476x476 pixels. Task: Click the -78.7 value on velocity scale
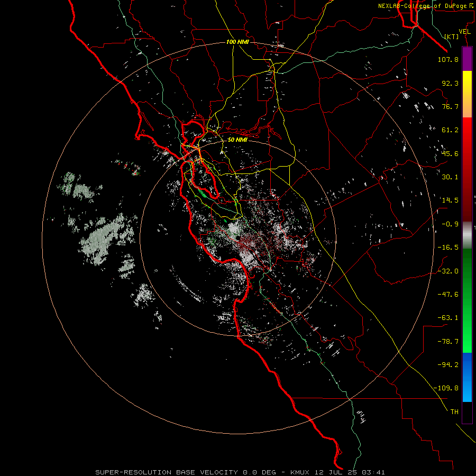click(448, 342)
